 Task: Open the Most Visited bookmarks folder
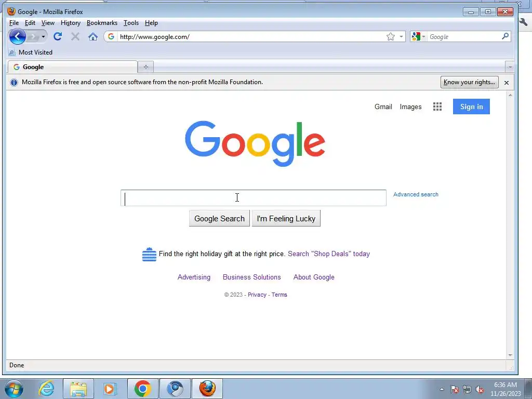pos(31,52)
